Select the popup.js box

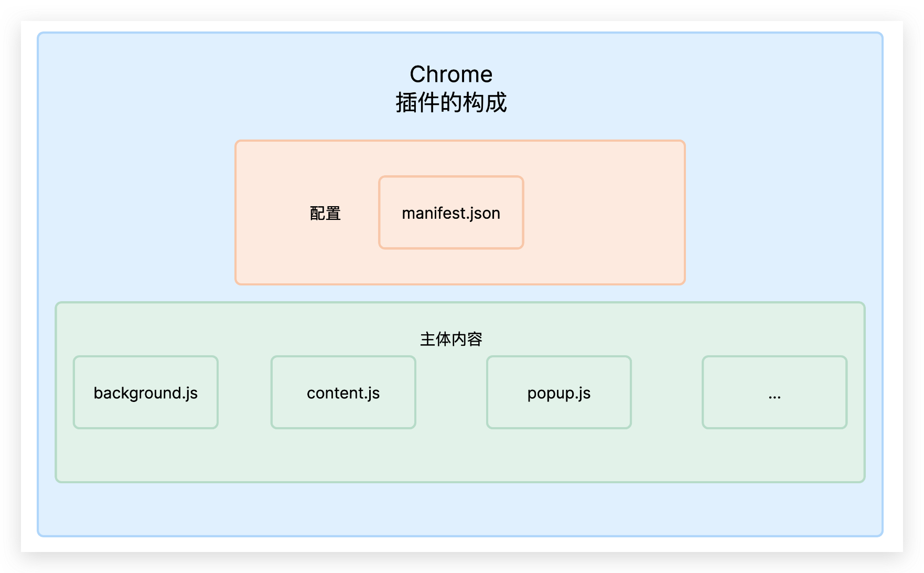tap(559, 392)
